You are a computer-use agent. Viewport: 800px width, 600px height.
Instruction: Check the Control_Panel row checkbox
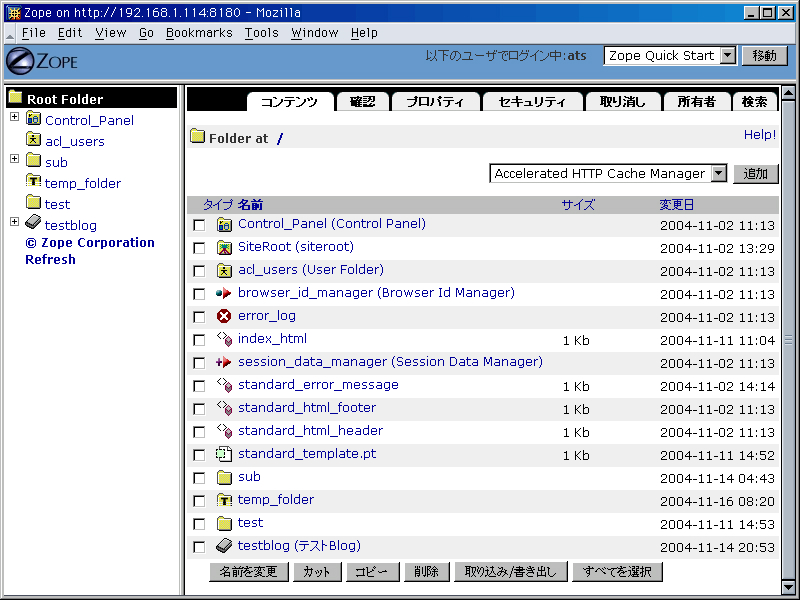coord(199,226)
